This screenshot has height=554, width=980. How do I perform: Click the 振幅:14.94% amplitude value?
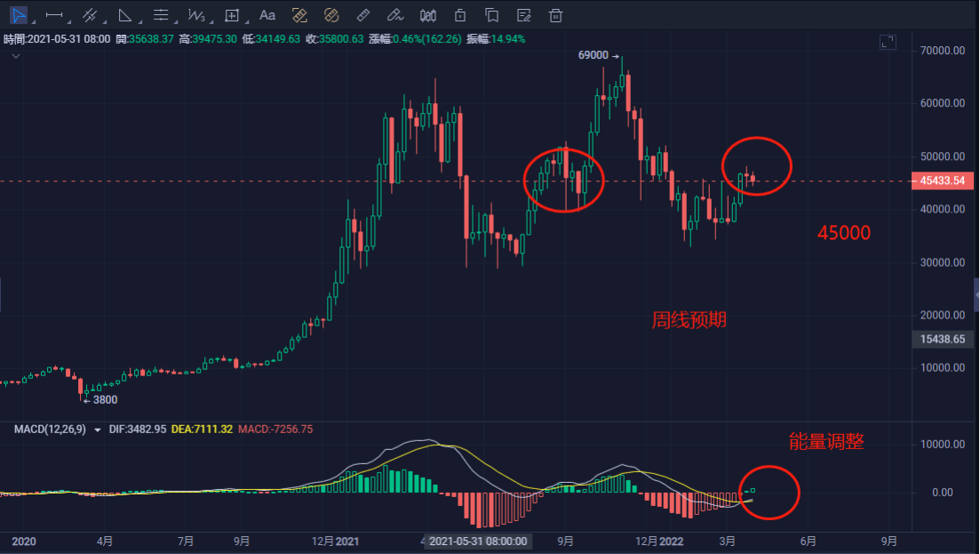click(x=497, y=39)
